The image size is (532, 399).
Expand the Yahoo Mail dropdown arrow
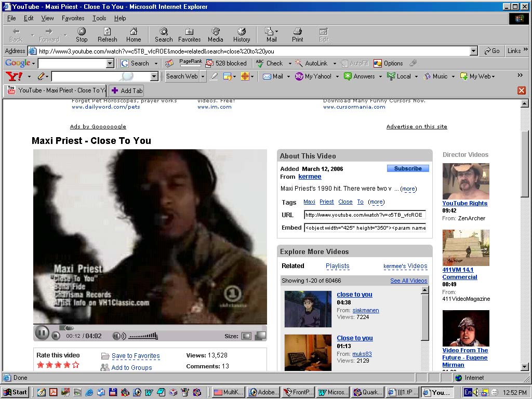click(x=287, y=76)
